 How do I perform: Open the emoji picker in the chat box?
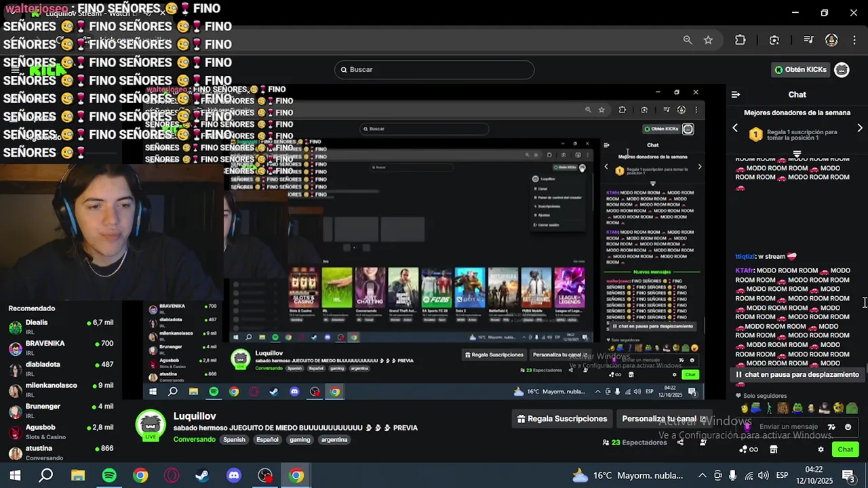click(848, 427)
